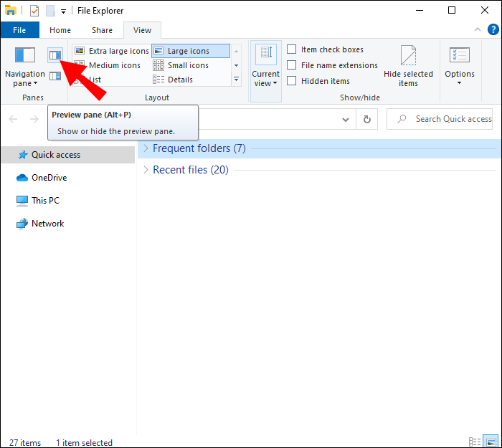Maximize the File Explorer window

coord(451,10)
